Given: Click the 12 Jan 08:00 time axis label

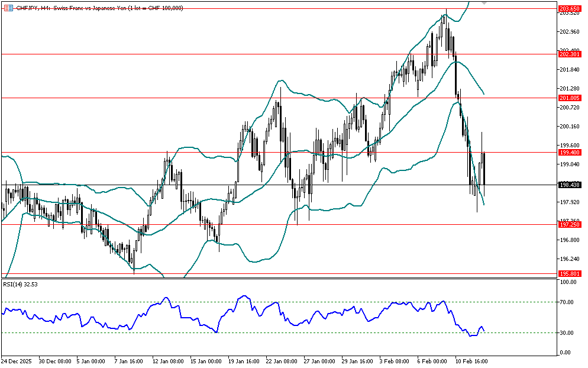Looking at the screenshot, I should [167, 360].
